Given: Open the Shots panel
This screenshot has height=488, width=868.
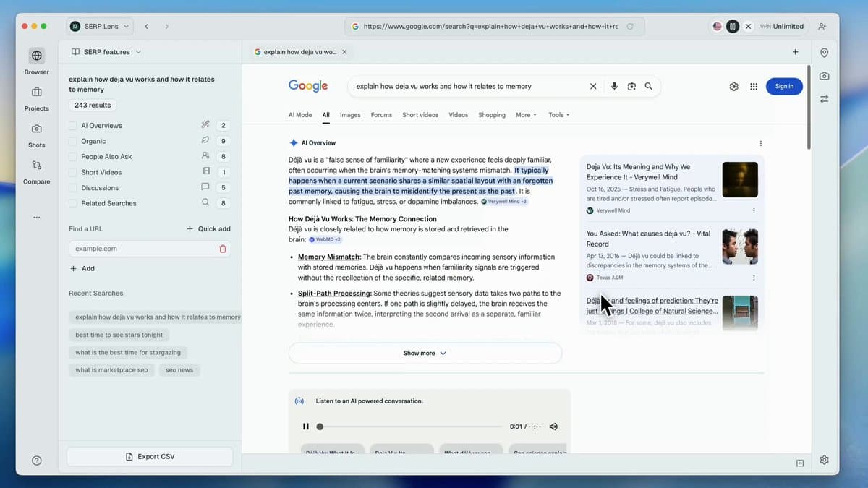Looking at the screenshot, I should click(x=35, y=133).
